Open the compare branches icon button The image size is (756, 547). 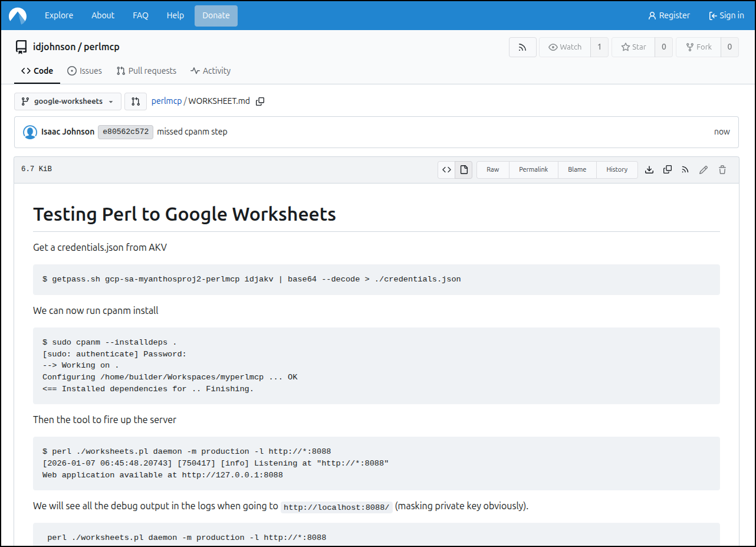[136, 101]
